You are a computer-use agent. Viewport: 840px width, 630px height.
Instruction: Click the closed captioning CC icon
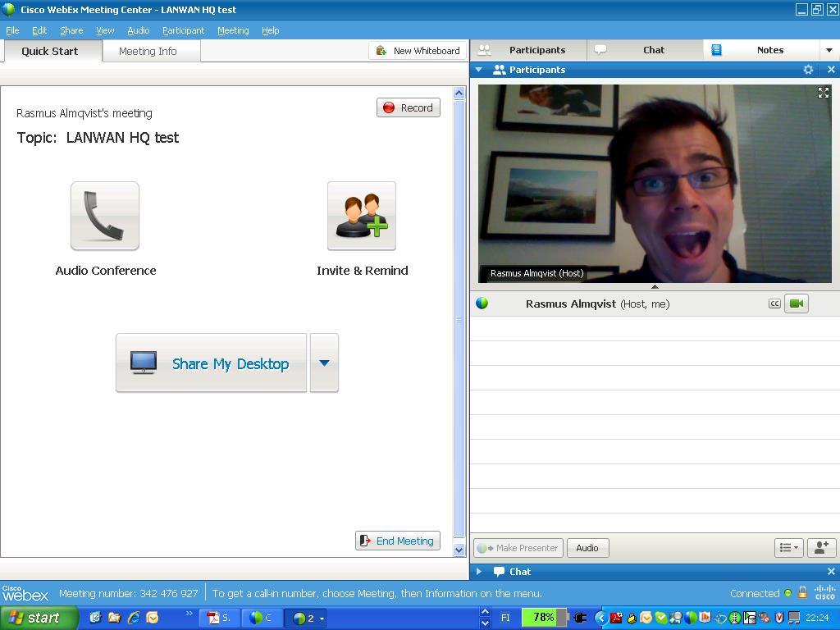coord(774,304)
